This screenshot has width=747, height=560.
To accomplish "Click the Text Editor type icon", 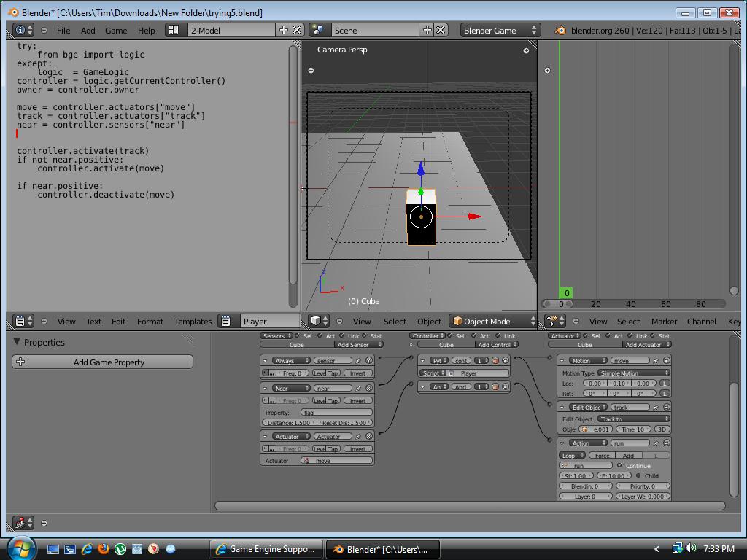I will tap(23, 321).
